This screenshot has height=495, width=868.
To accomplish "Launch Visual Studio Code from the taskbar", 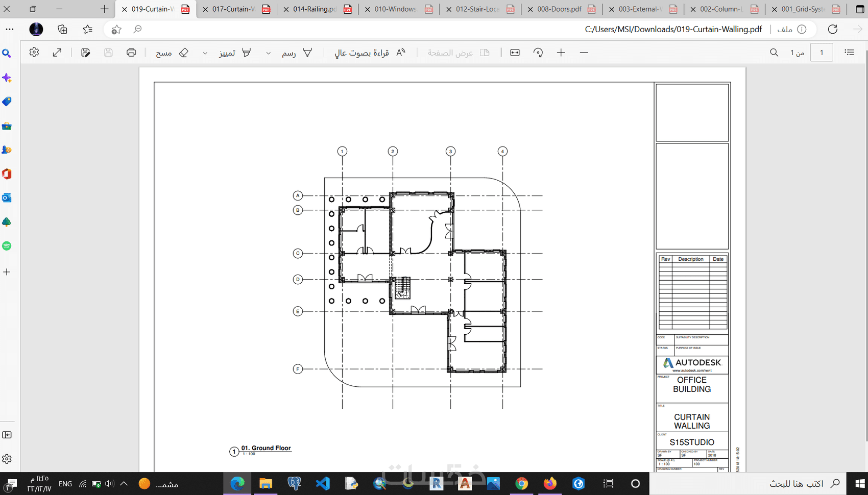I will click(x=323, y=483).
